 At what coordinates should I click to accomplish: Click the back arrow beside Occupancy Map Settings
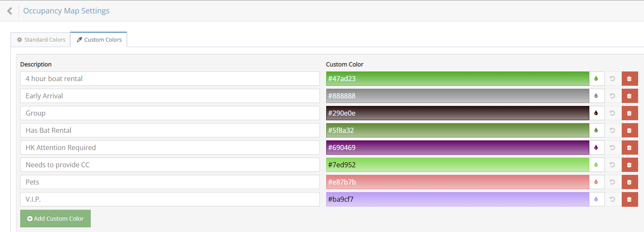(x=10, y=11)
